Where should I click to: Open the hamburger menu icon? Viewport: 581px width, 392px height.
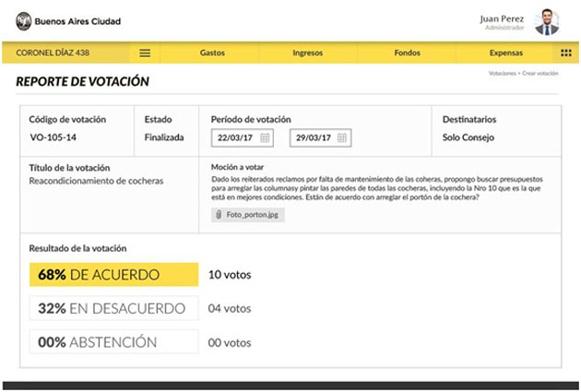click(x=145, y=53)
